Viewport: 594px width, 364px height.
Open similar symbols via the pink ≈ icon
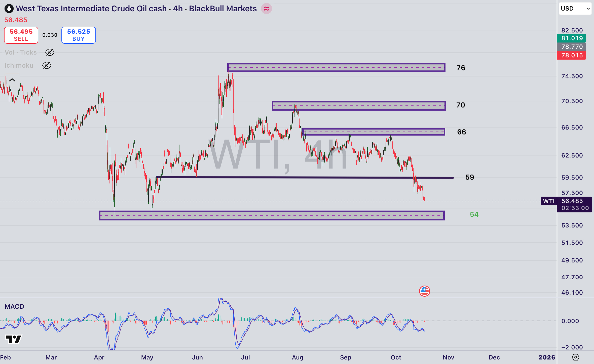[x=267, y=8]
